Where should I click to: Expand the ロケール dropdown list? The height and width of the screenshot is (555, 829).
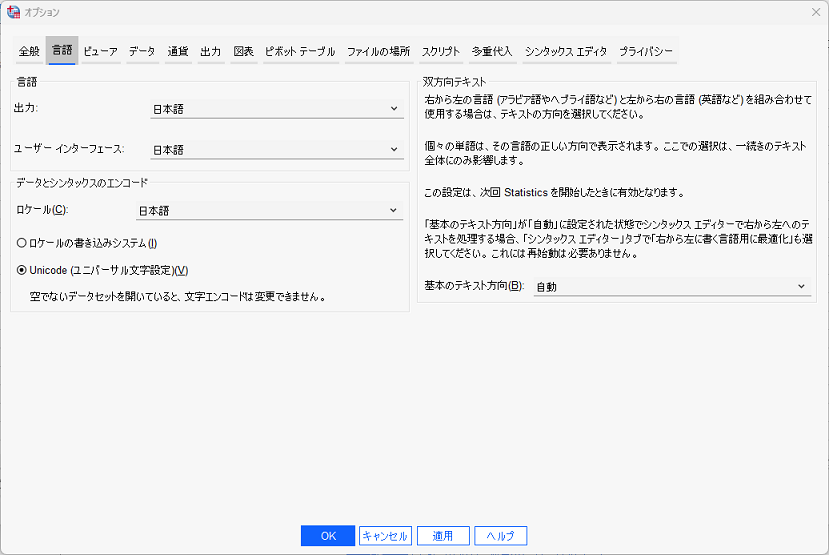pyautogui.click(x=268, y=211)
